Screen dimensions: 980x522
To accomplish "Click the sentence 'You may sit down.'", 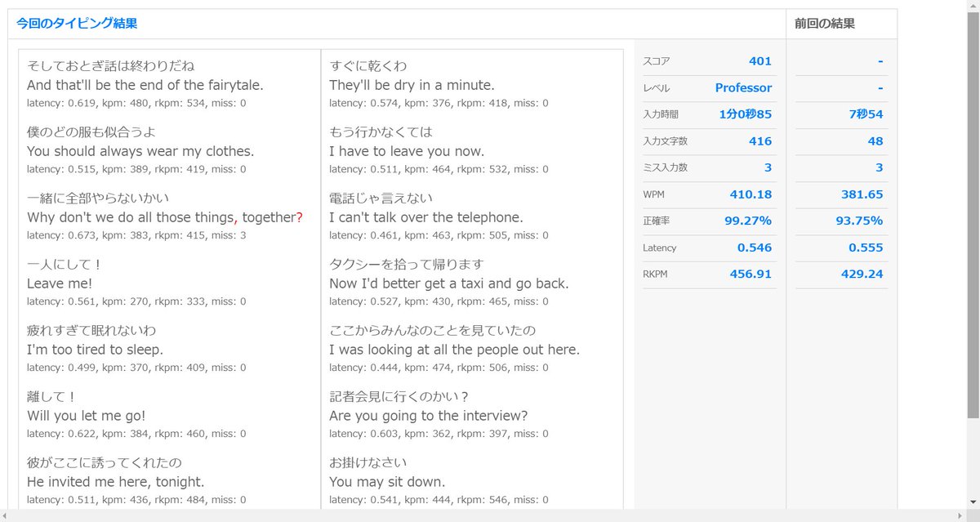I will coord(387,482).
